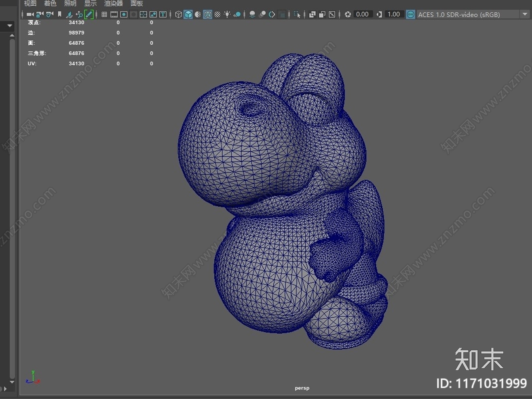Click the 边 count 98979
The height and width of the screenshot is (399, 532).
76,33
